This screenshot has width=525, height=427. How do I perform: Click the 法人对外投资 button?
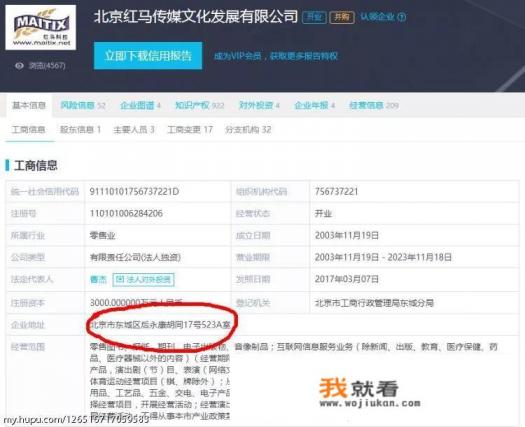pos(144,279)
